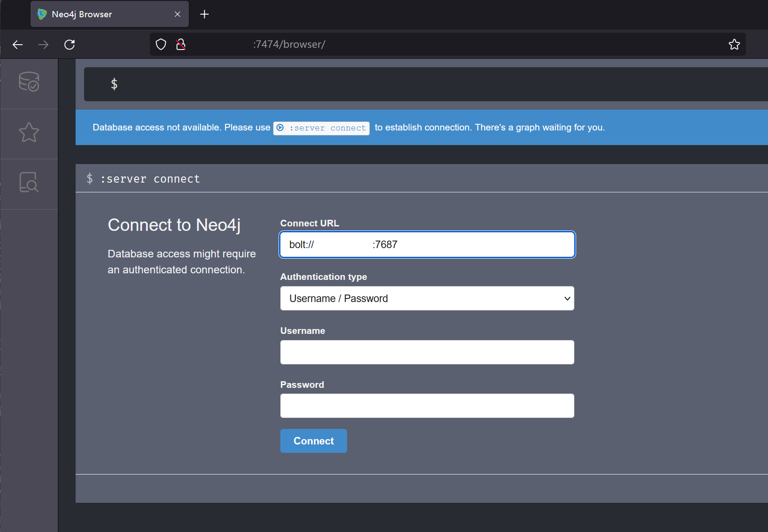Viewport: 768px width, 532px height.
Task: Click the Connect URL field
Action: click(x=427, y=245)
